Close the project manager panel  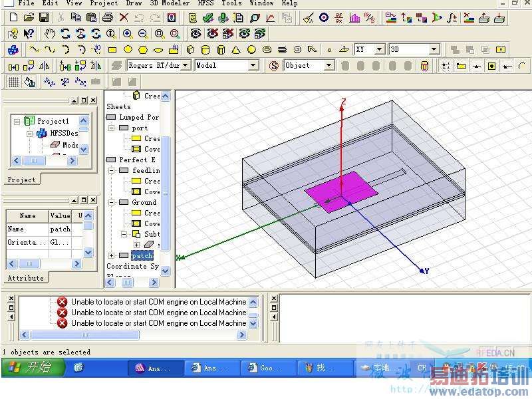[94, 100]
